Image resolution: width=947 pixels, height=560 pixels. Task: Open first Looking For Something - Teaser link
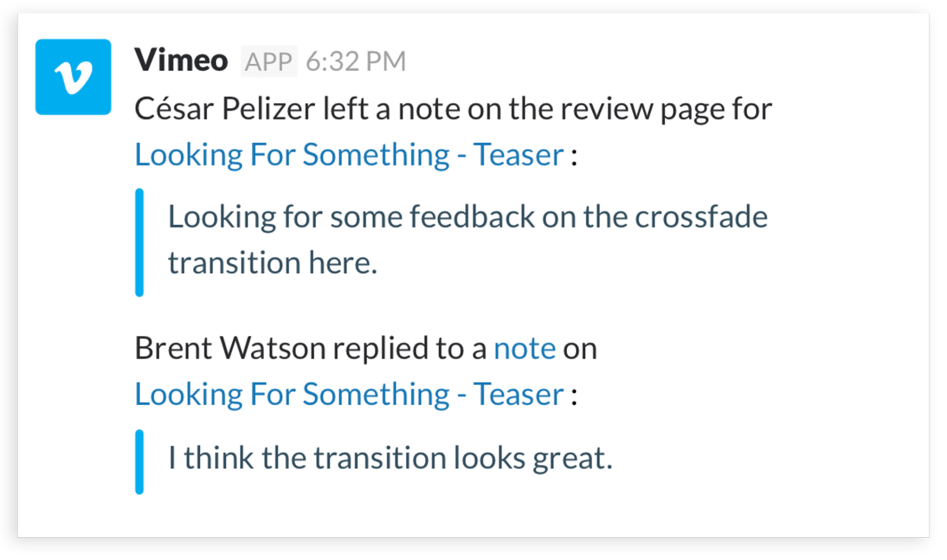click(x=349, y=154)
